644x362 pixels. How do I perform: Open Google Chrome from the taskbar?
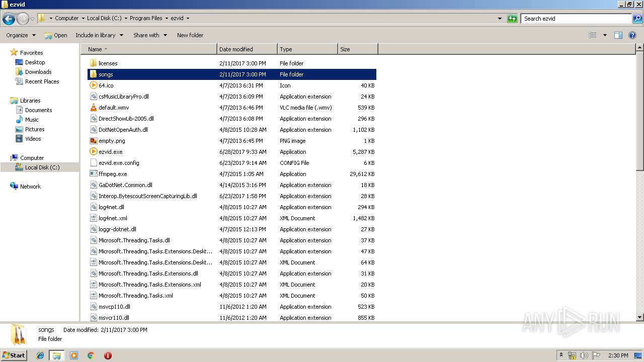[91, 355]
